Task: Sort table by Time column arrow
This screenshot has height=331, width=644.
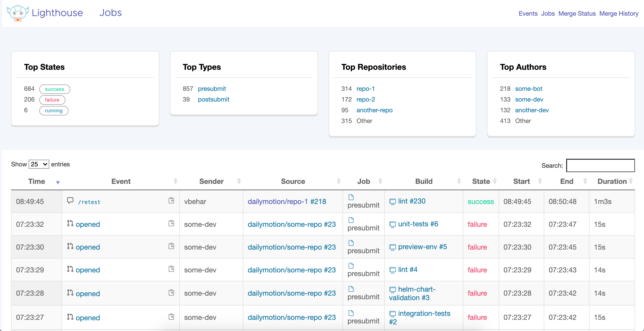Action: 58,182
